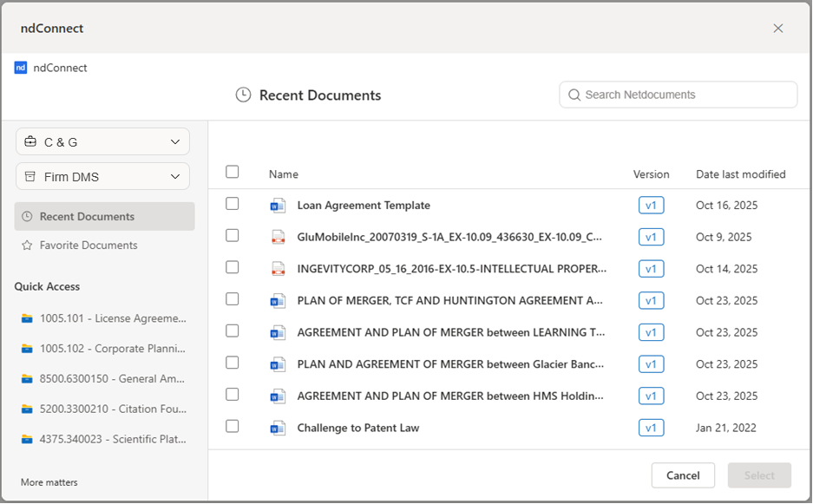The height and width of the screenshot is (504, 813).
Task: Click the archive box icon in Firm DMS
Action: point(30,177)
